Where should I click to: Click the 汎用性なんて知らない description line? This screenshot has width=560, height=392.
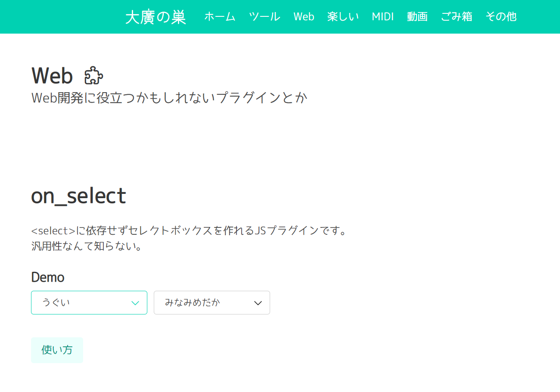click(x=87, y=246)
